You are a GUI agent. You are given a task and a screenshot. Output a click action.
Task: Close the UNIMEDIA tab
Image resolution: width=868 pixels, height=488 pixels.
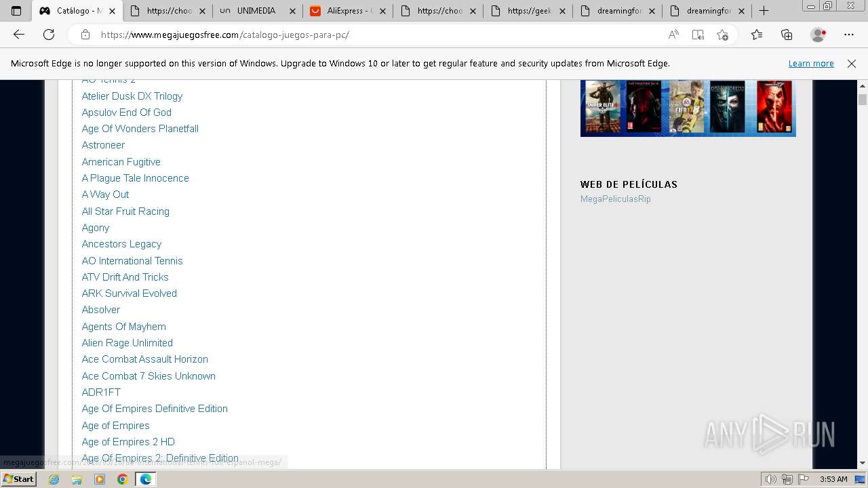point(292,11)
